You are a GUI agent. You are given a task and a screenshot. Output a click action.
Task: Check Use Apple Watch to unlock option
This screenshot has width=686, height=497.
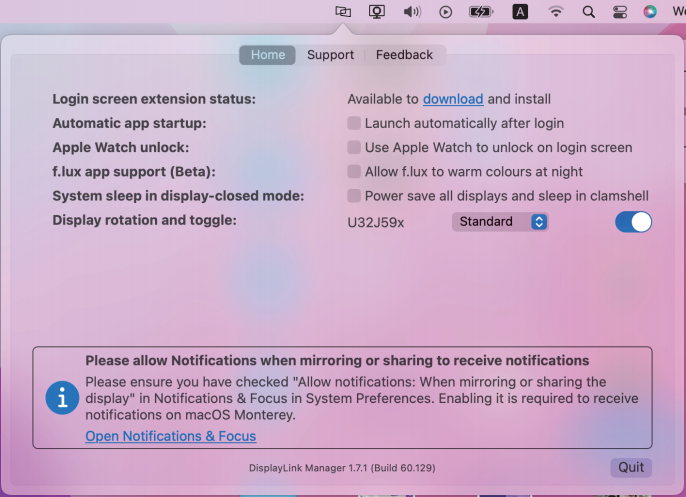coord(354,147)
